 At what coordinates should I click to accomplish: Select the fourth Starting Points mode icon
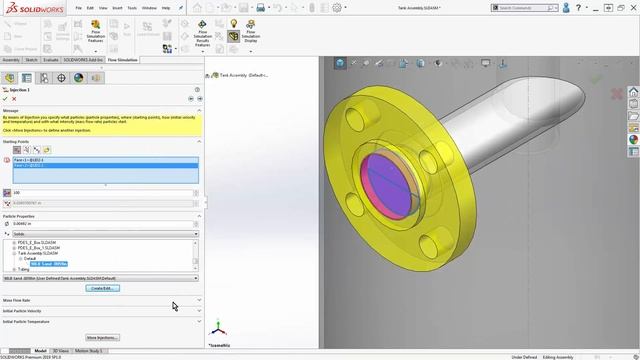(x=46, y=150)
